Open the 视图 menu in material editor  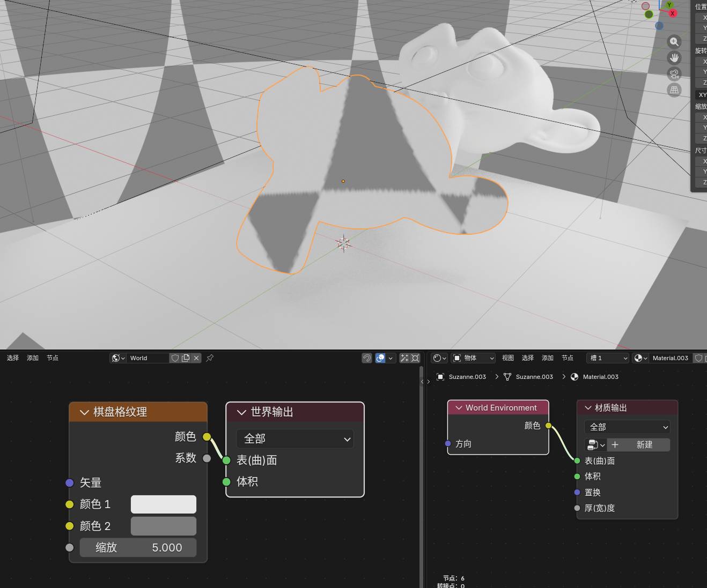[x=508, y=358]
